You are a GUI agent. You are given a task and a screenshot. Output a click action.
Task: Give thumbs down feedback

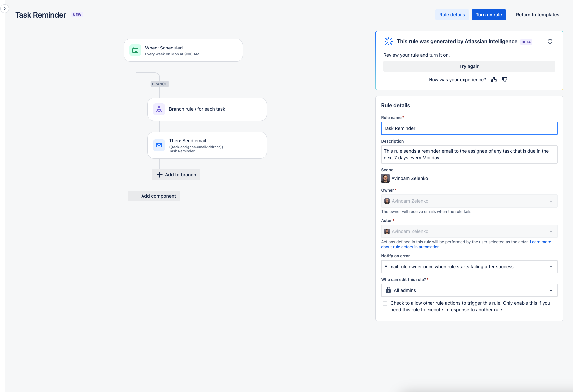pos(505,80)
